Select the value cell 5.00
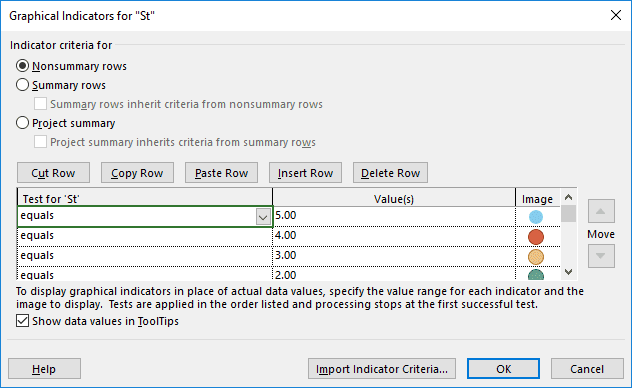 pos(394,217)
